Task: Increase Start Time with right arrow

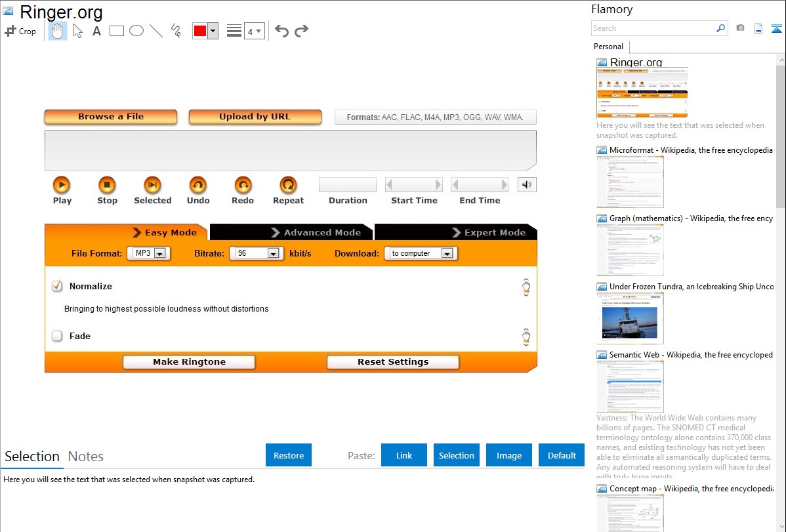Action: 438,184
